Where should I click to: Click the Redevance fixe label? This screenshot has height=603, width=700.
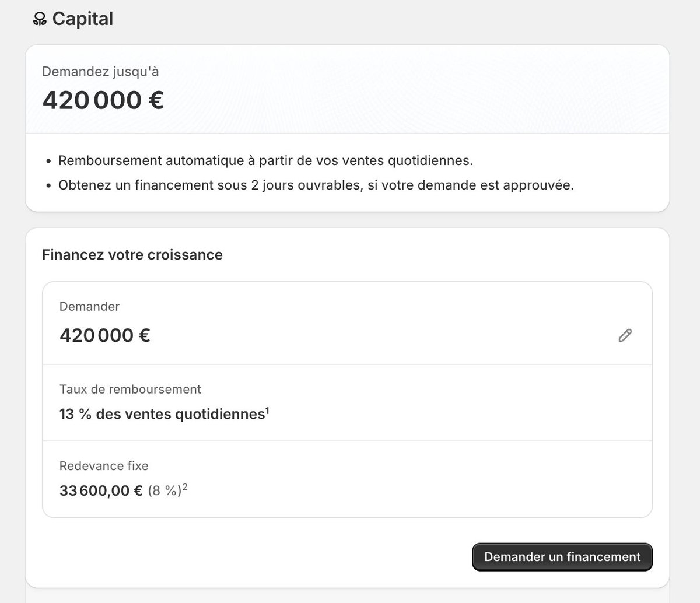point(104,466)
